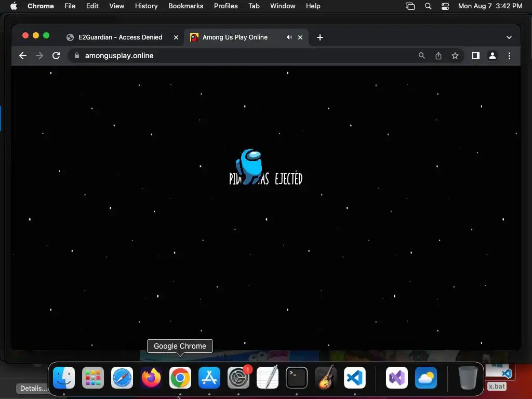Open System Settings with the badge
532x399 pixels.
(238, 377)
